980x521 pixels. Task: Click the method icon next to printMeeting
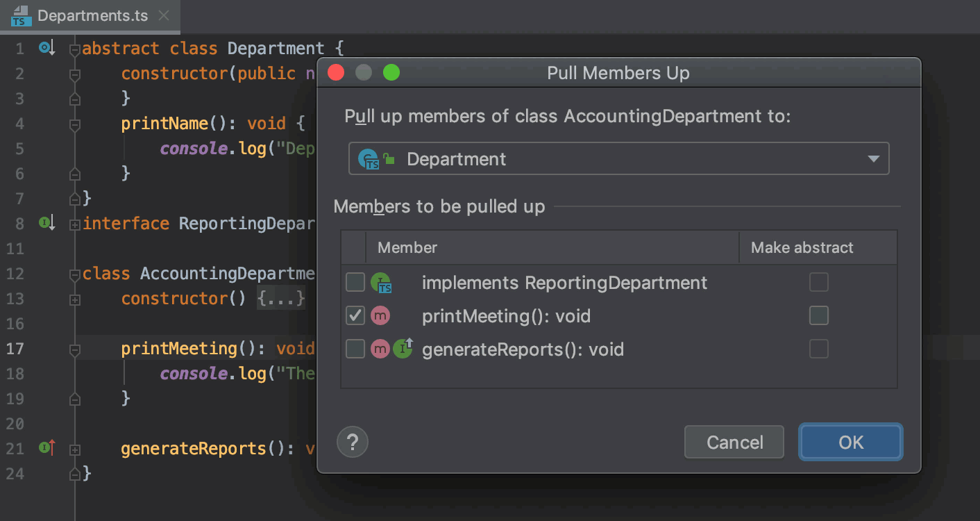tap(380, 316)
